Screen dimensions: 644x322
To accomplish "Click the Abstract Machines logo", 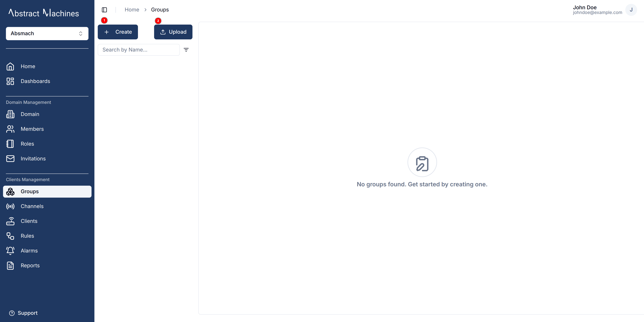I will pos(44,13).
